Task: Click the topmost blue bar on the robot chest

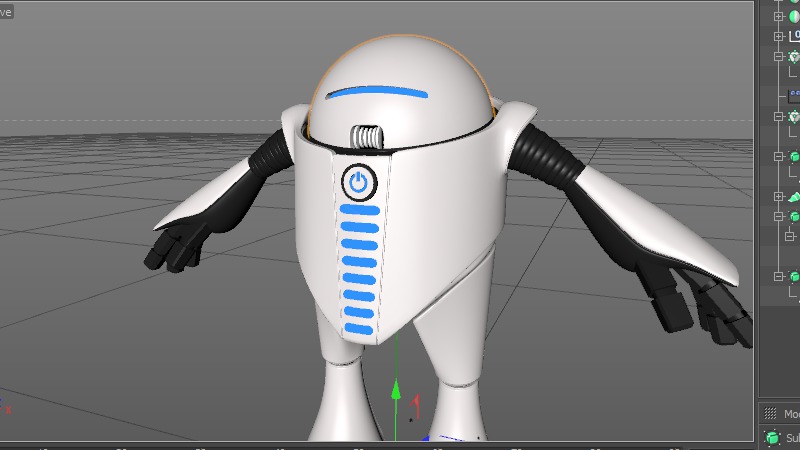Action: coord(360,211)
